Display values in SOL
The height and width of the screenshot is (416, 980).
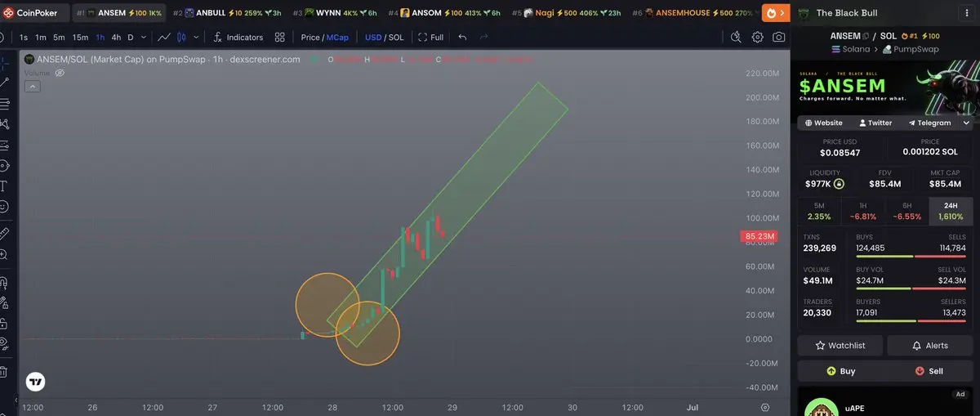tap(396, 37)
